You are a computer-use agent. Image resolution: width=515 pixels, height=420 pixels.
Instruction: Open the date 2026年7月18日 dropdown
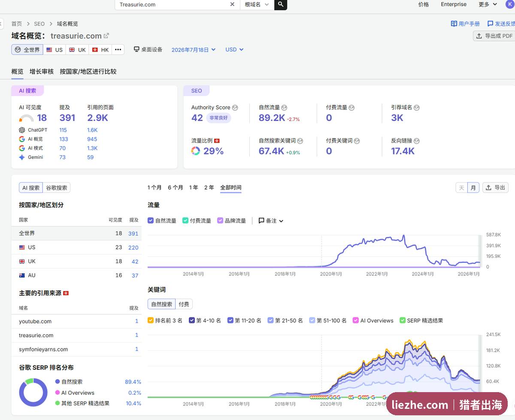pyautogui.click(x=194, y=50)
